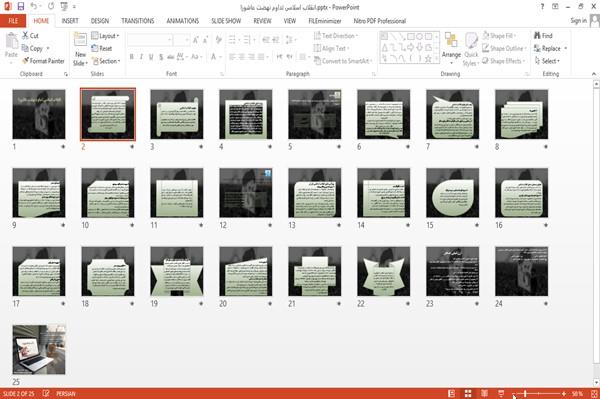Select slide 25 laptop thumbnail
Image resolution: width=600 pixels, height=399 pixels.
39,349
